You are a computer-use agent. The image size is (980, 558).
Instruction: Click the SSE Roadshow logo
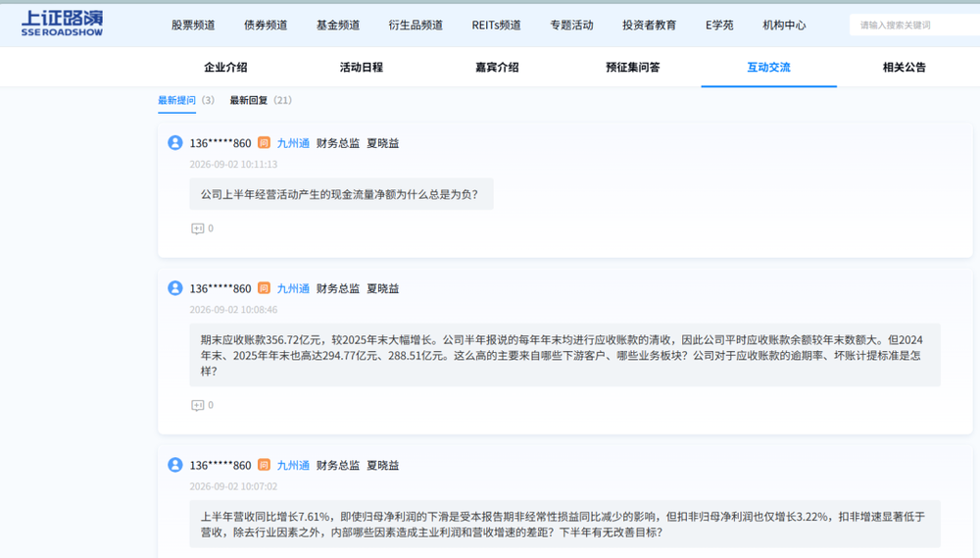(x=62, y=24)
